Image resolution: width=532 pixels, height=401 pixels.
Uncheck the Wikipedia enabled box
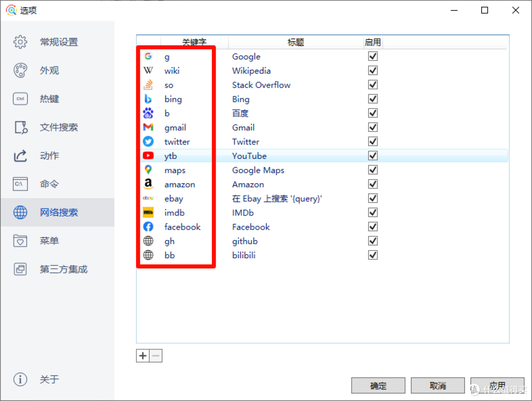(373, 70)
